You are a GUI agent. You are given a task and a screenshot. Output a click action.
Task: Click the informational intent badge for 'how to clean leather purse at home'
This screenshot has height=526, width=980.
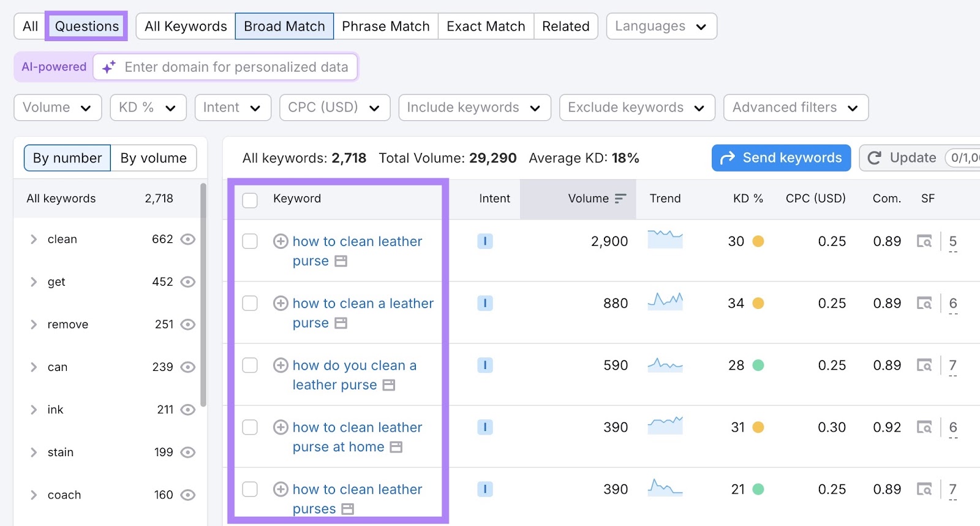(484, 427)
